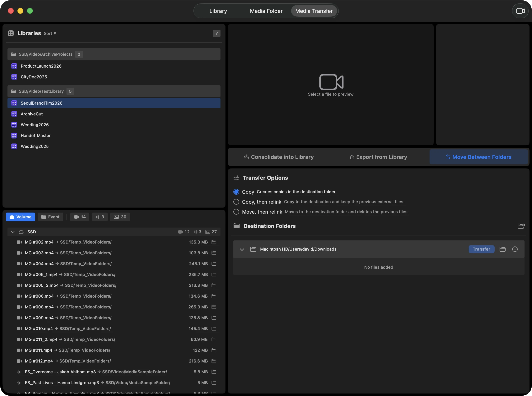Click the Libraries panel icon
532x396 pixels.
11,33
